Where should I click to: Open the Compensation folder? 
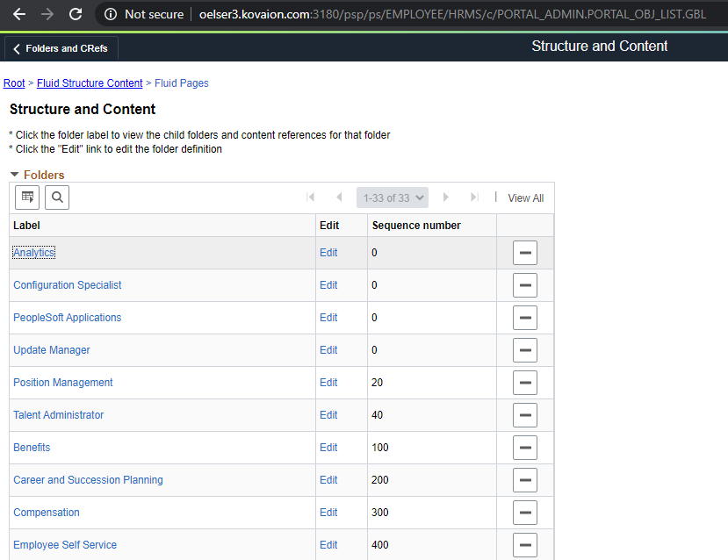coord(47,513)
